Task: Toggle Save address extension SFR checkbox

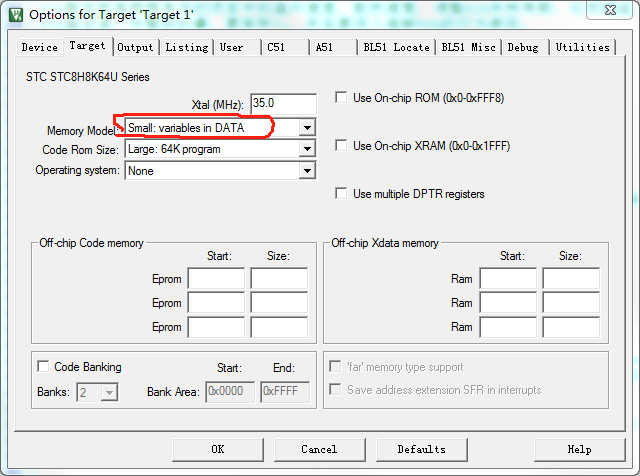Action: point(335,389)
